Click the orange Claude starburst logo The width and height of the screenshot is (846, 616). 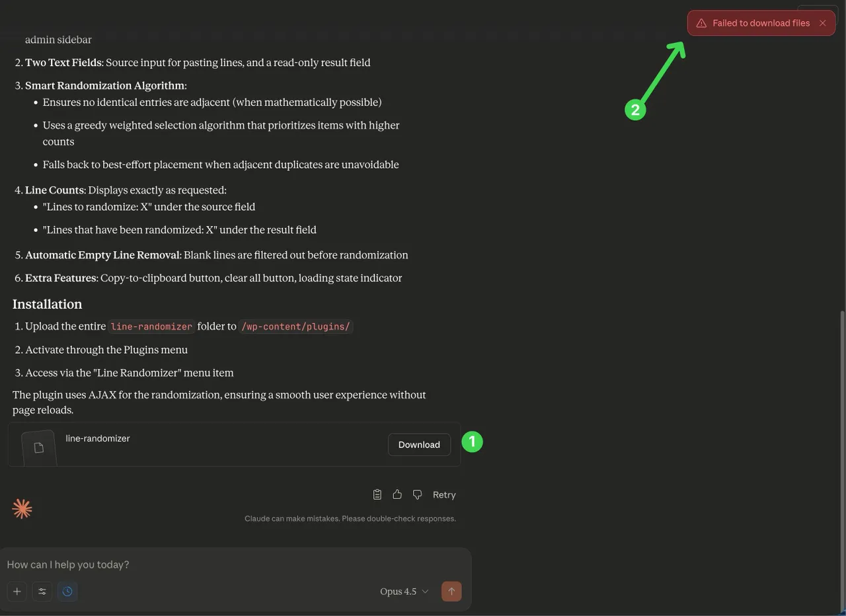click(22, 509)
